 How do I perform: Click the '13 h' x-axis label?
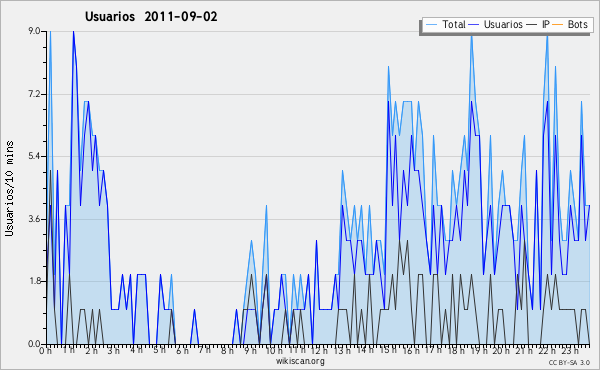[342, 350]
